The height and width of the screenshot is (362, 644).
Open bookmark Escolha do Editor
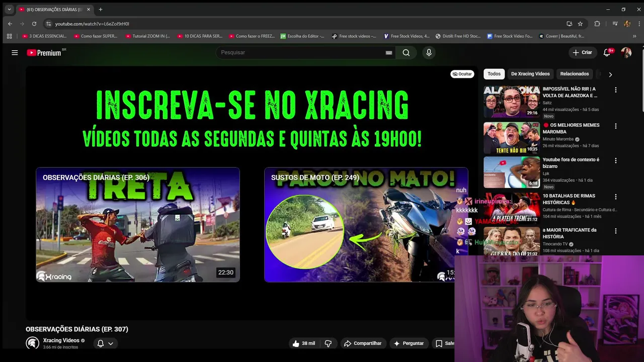tap(302, 36)
